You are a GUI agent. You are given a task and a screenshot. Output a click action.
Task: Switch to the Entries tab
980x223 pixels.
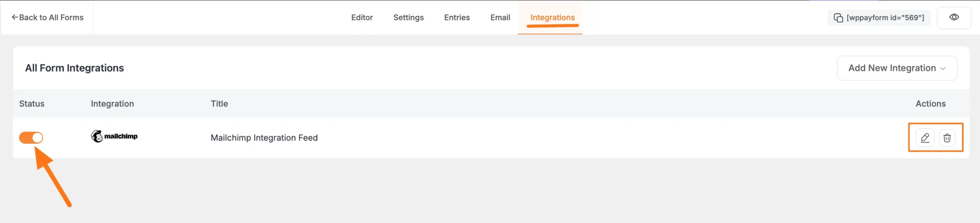coord(457,17)
